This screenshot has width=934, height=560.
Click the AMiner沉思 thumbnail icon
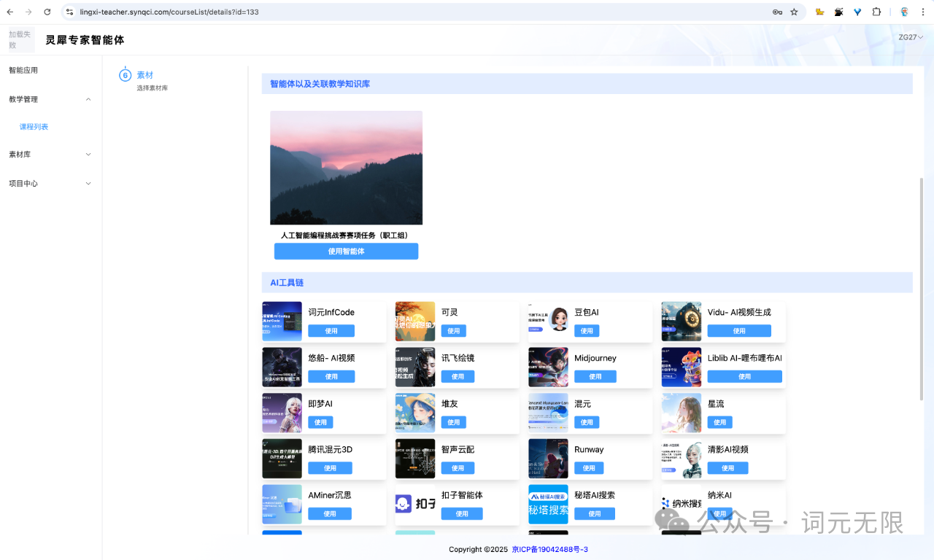282,504
